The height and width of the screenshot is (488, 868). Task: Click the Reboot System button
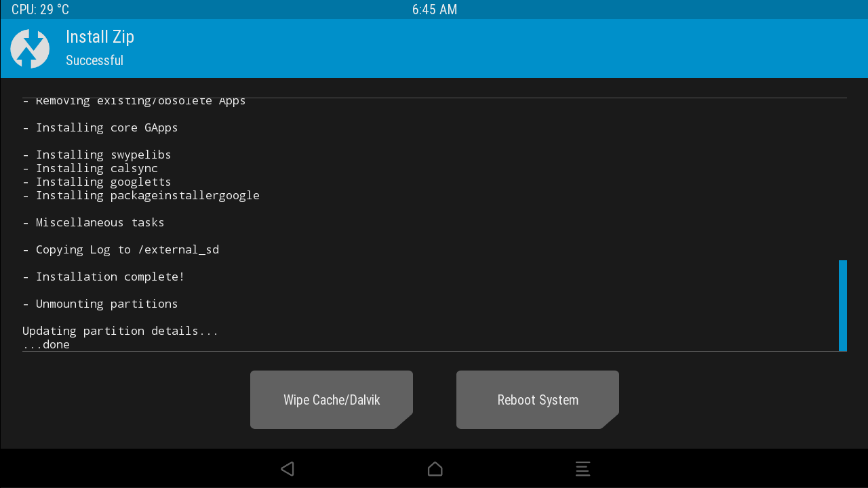(x=538, y=400)
